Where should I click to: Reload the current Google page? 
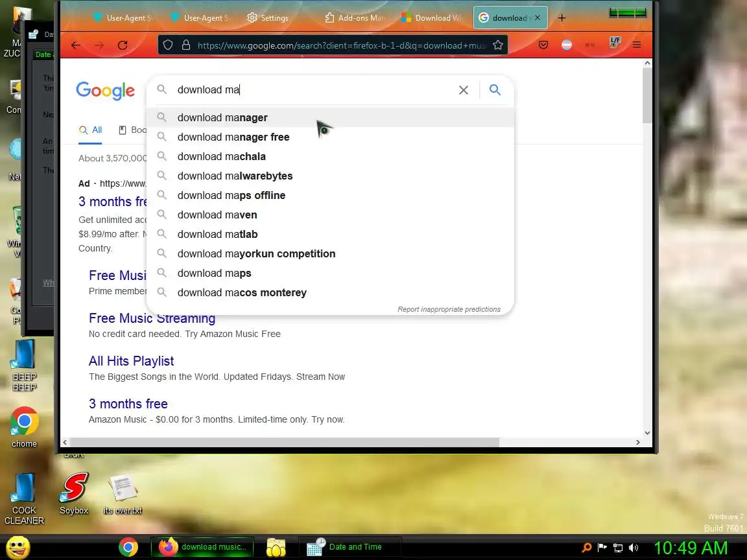click(x=123, y=45)
